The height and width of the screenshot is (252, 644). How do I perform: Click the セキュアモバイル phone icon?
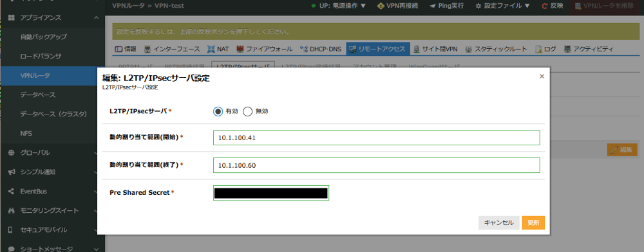click(x=11, y=230)
